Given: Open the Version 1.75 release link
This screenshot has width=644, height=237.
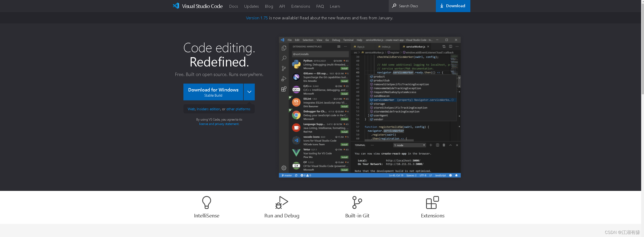Looking at the screenshot, I should pyautogui.click(x=257, y=18).
